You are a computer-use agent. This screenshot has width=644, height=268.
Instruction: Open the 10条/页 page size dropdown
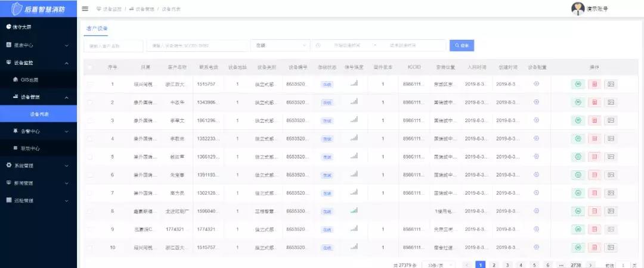[x=438, y=265]
